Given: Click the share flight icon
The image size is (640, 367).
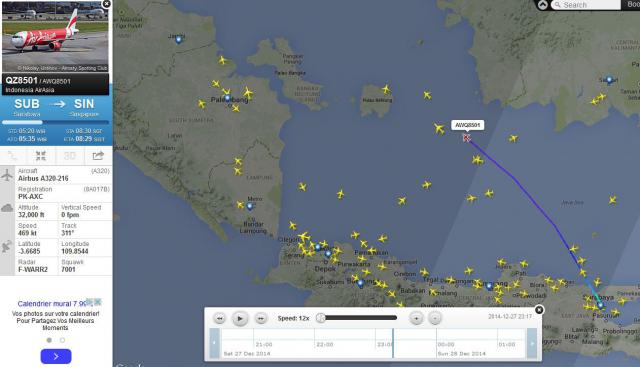Looking at the screenshot, I should click(98, 156).
